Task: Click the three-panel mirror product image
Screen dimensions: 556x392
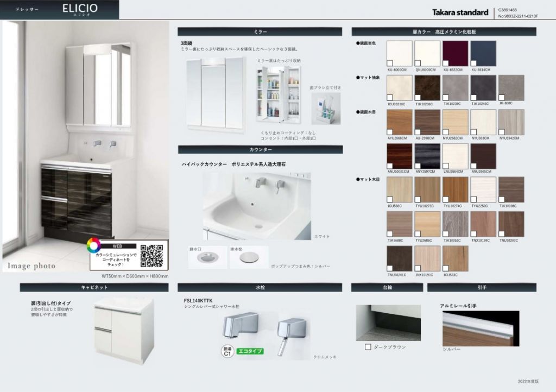Action: (x=216, y=95)
